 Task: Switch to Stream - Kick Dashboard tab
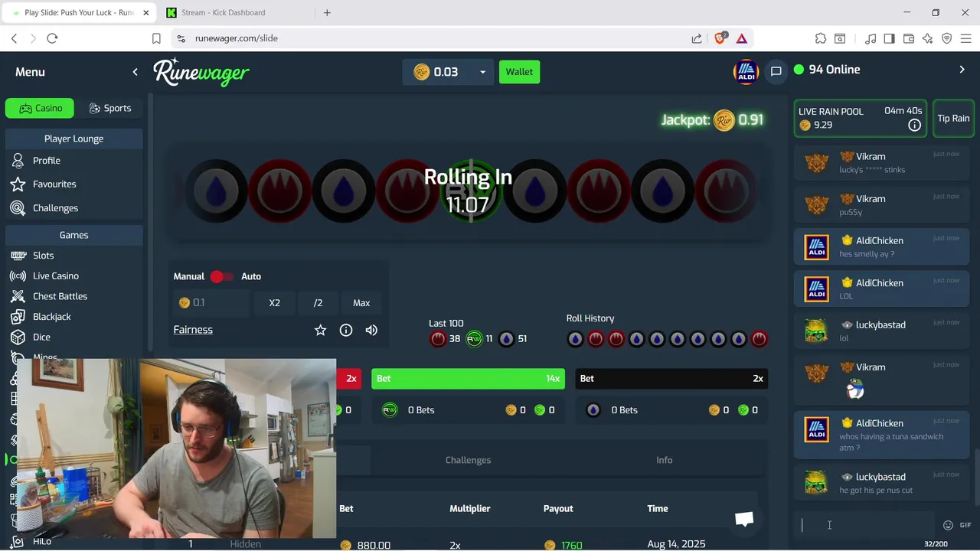[x=224, y=12]
